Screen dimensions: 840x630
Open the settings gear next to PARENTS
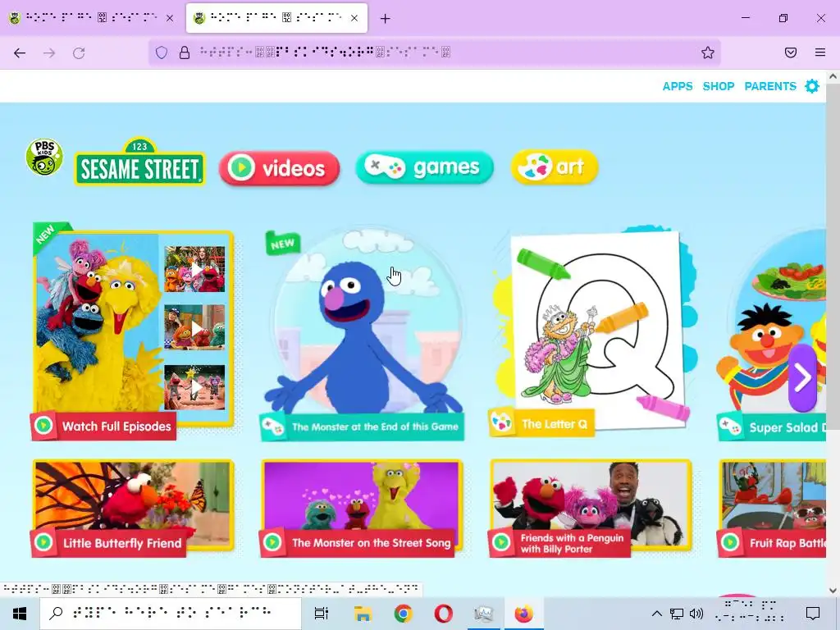812,86
